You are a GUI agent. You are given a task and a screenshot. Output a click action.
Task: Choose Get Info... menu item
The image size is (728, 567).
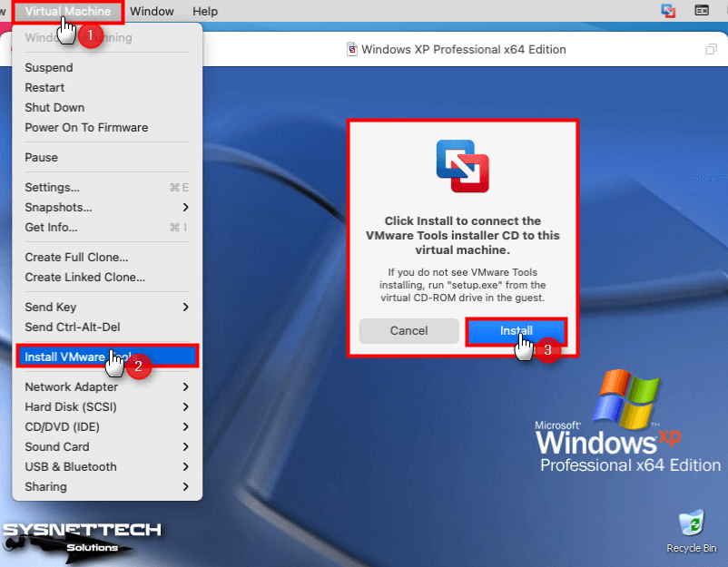pyautogui.click(x=107, y=228)
